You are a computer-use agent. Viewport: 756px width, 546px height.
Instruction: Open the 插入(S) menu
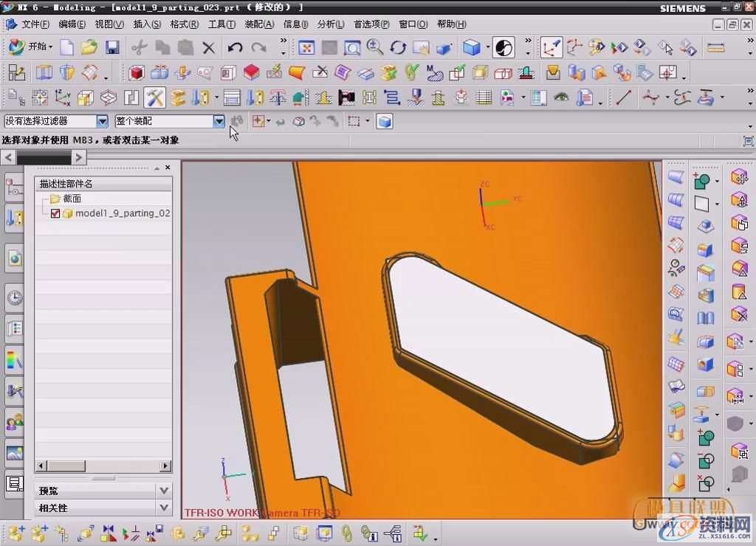point(147,24)
